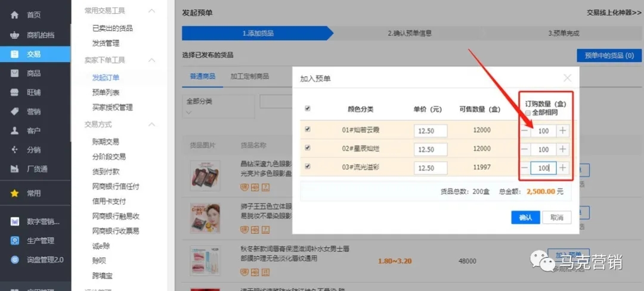Uncheck the 01#灿若云霞 row checkbox
644x291 pixels.
[x=308, y=129]
